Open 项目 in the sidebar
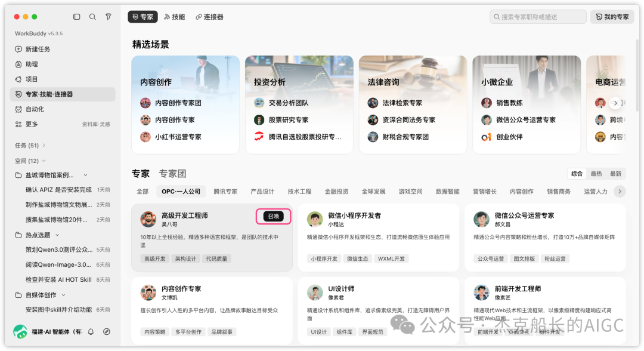Image resolution: width=644 pixels, height=351 pixels. point(63,79)
